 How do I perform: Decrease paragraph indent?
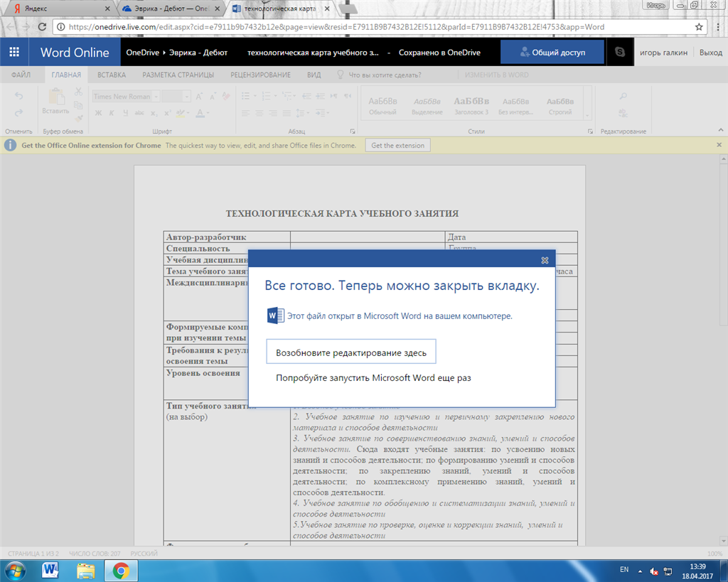307,96
